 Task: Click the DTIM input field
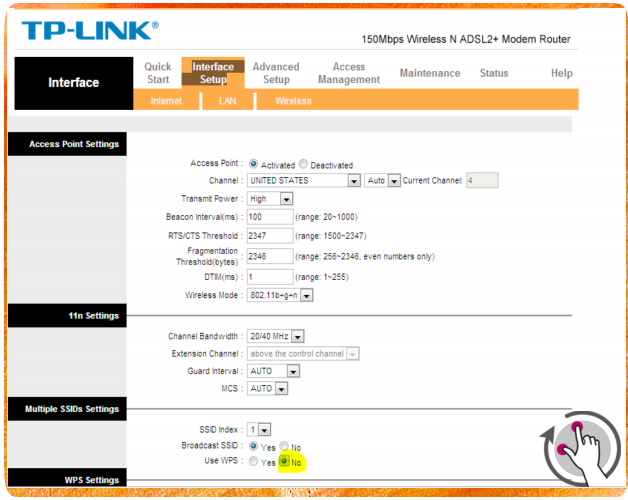tap(270, 277)
